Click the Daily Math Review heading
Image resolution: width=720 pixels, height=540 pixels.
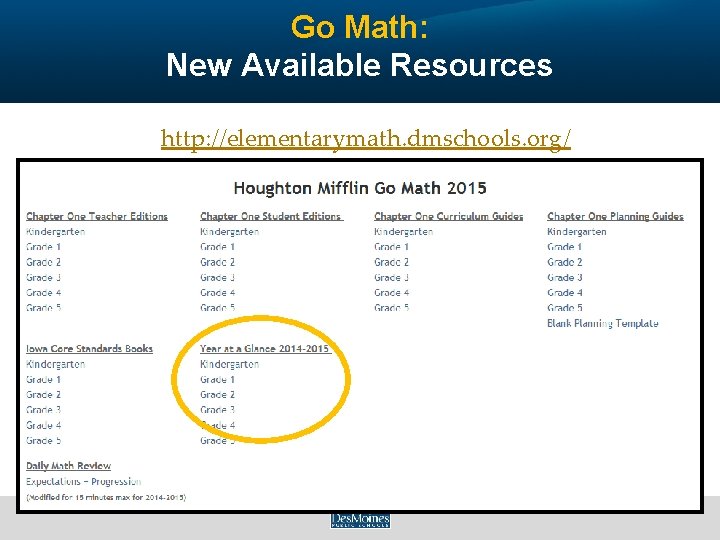point(68,466)
